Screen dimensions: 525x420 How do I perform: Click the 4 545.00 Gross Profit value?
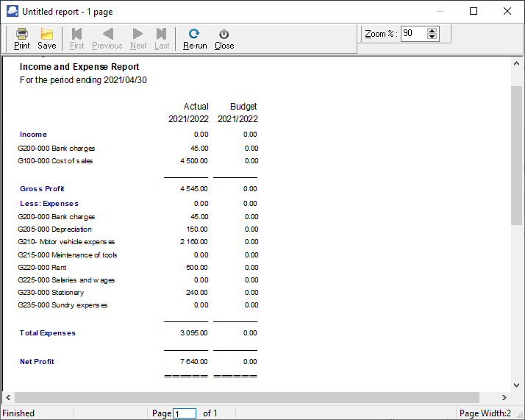(194, 189)
